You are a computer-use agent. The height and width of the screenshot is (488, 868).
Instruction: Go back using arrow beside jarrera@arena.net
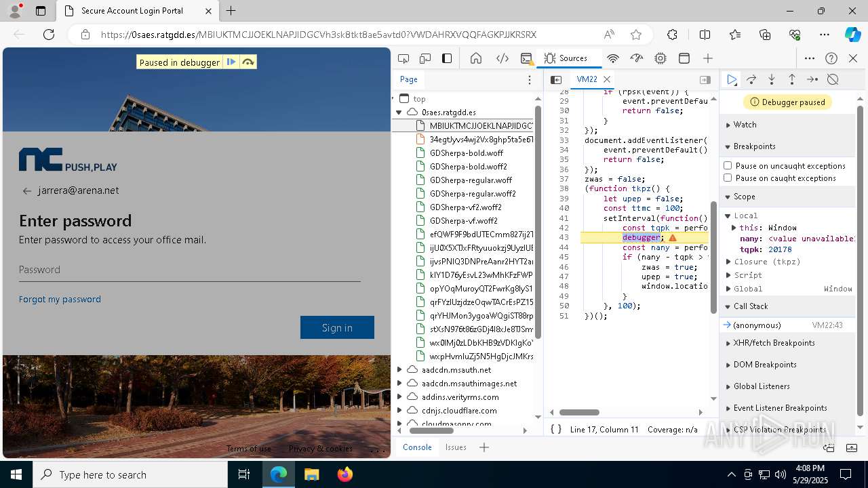tap(27, 191)
